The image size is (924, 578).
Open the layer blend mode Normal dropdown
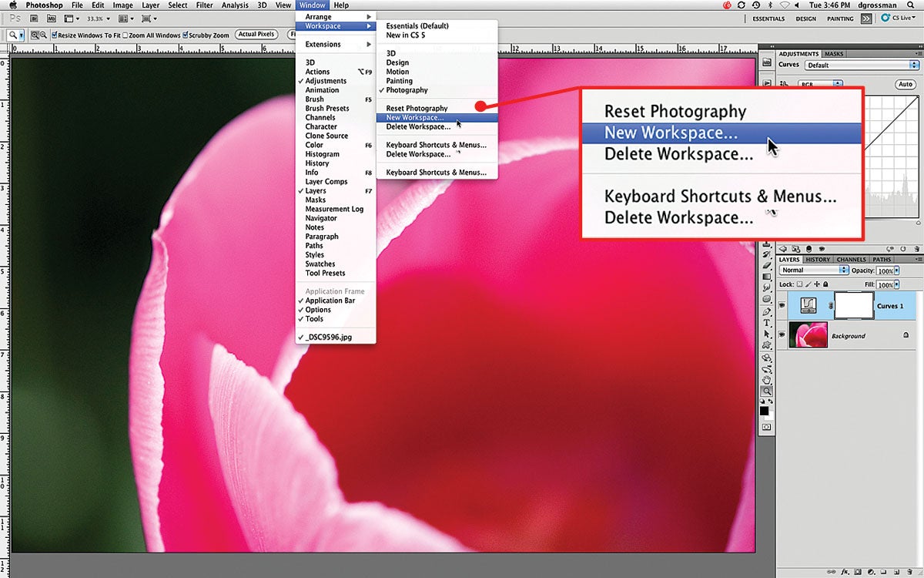pyautogui.click(x=813, y=271)
